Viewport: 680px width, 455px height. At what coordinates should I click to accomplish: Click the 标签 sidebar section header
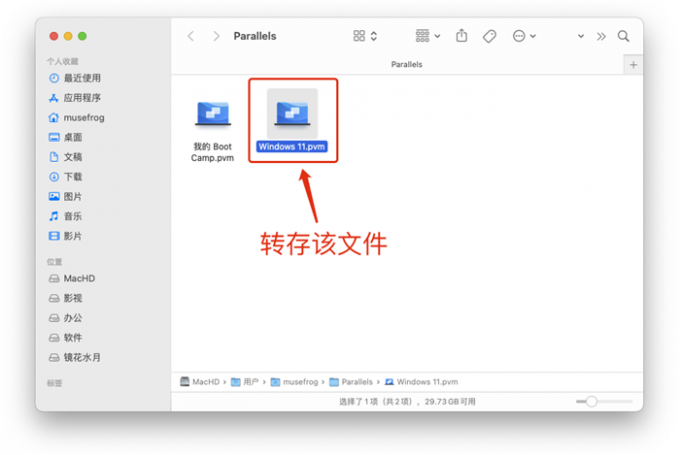coord(54,383)
